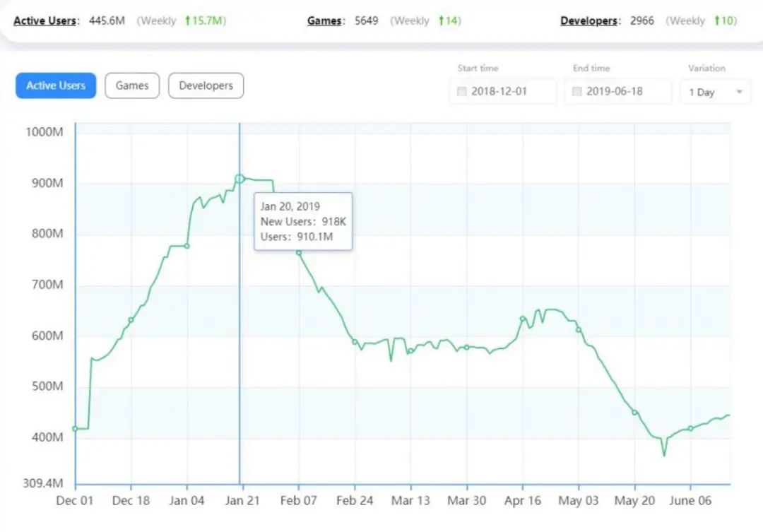Switch to the Developers tab
763x532 pixels.
[x=206, y=85]
